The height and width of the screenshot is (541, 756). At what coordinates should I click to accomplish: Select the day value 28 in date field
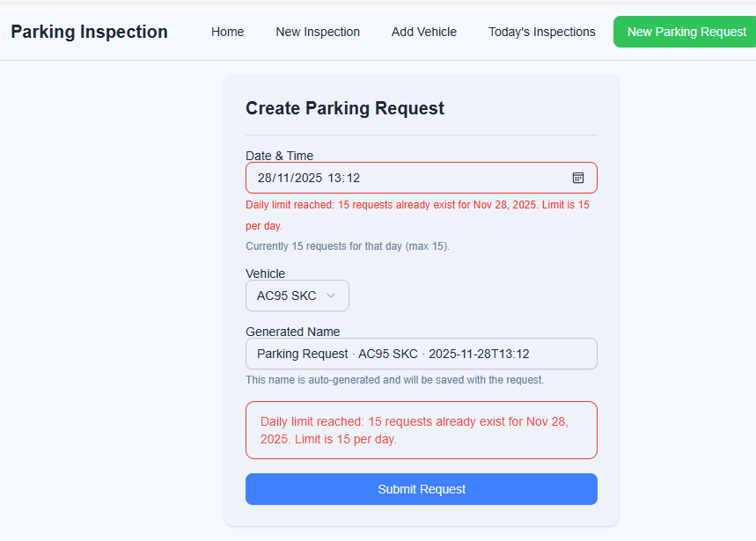264,178
